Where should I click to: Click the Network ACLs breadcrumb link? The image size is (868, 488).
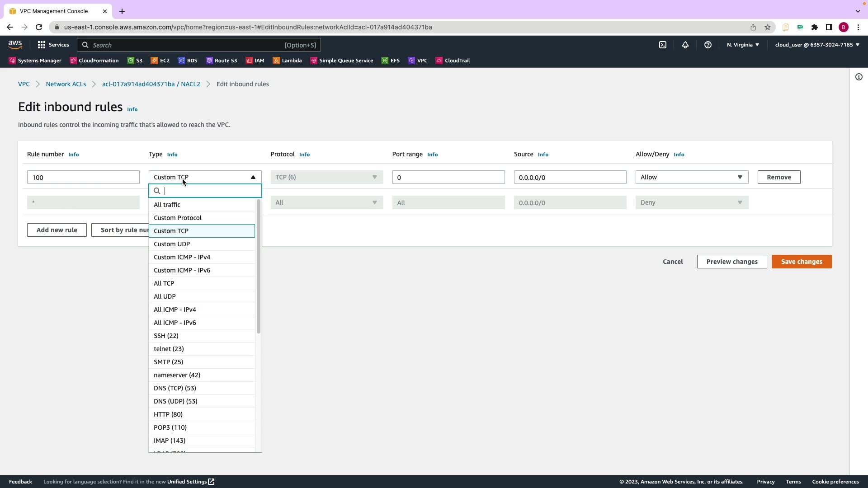pyautogui.click(x=66, y=84)
